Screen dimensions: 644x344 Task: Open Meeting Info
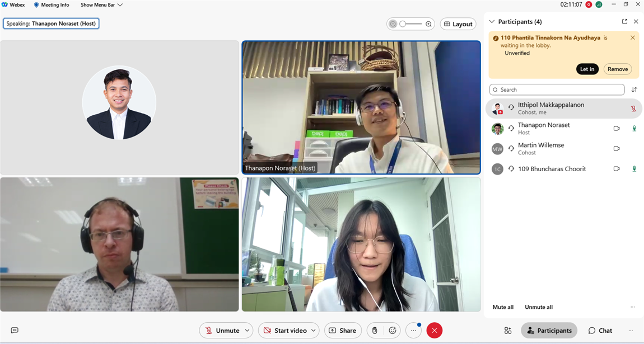(52, 5)
